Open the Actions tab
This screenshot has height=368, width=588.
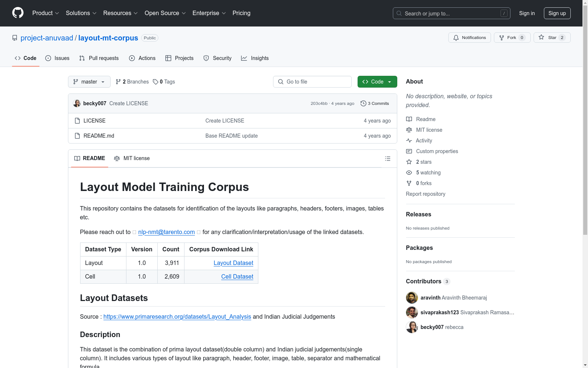(142, 58)
